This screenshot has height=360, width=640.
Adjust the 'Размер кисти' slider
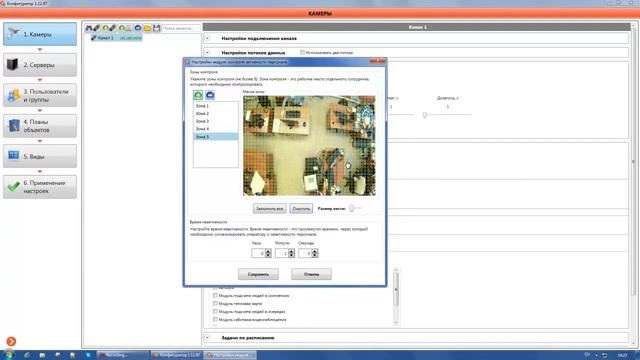pos(356,208)
